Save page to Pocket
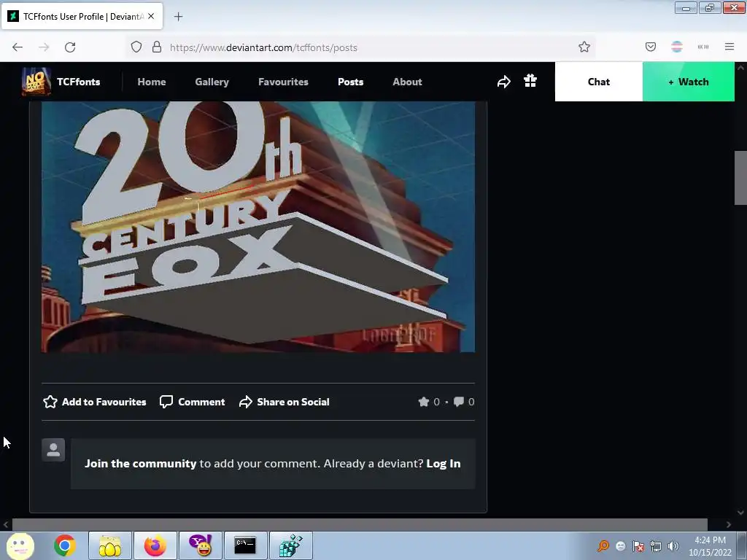 pos(650,47)
